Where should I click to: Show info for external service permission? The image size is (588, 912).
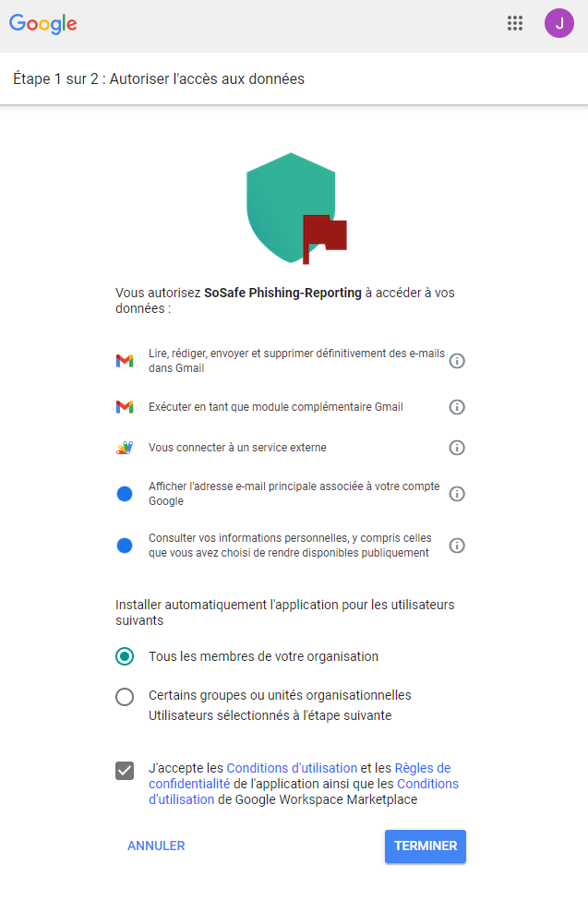457,448
